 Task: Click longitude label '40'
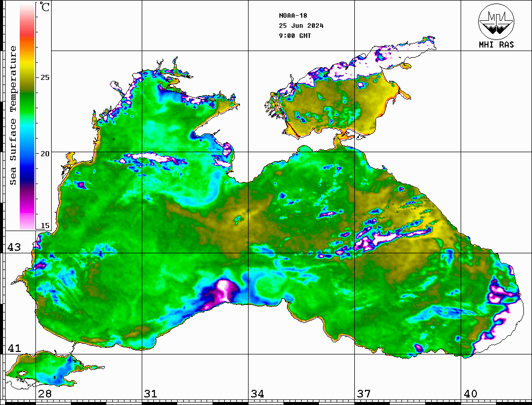pos(470,394)
